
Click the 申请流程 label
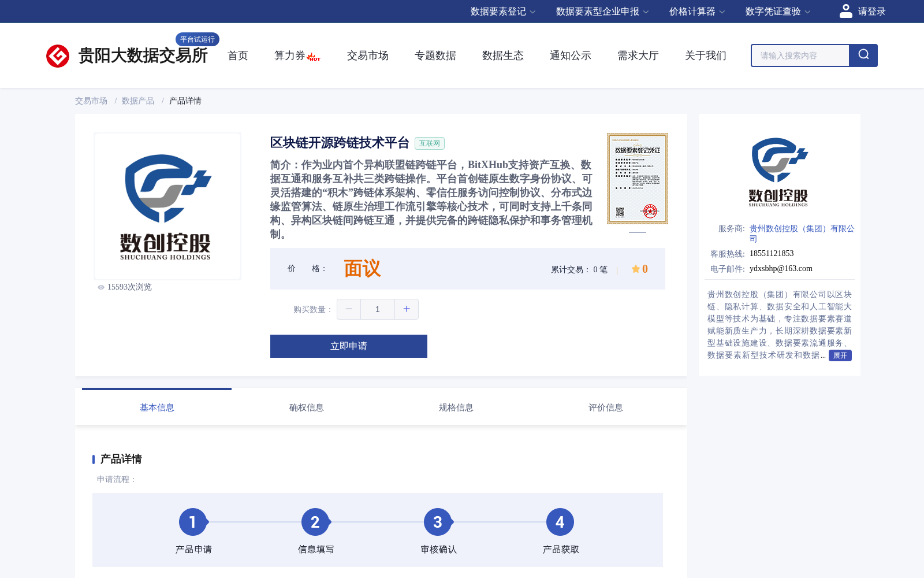(x=116, y=479)
